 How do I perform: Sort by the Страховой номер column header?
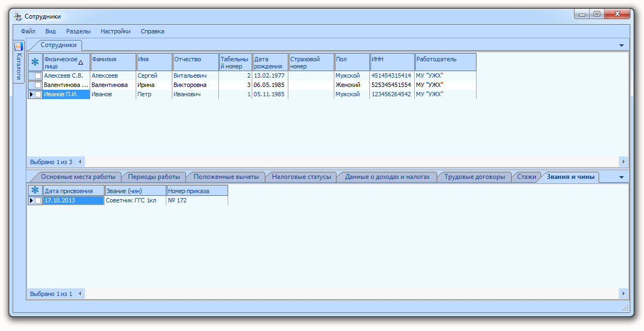point(311,62)
